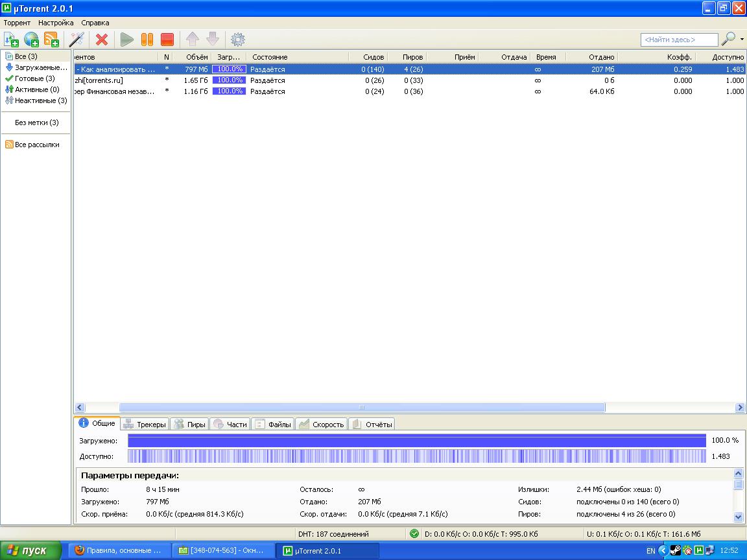Viewport: 747px width, 560px height.
Task: Select 'Без метки (3)' label filter
Action: pyautogui.click(x=37, y=122)
